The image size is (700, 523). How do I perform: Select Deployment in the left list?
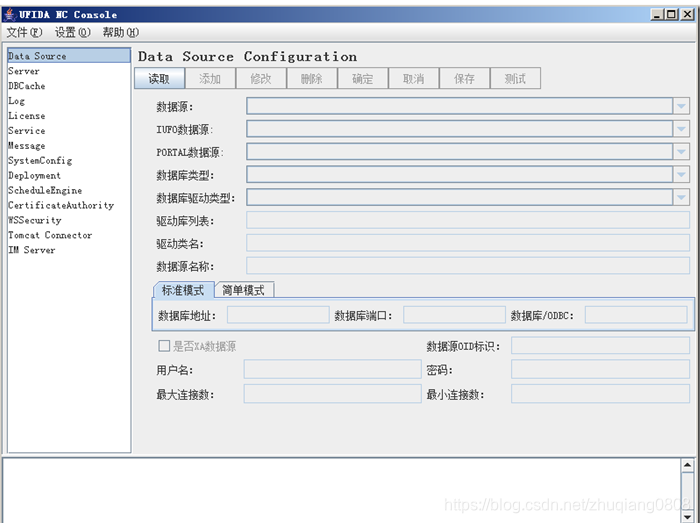69,175
